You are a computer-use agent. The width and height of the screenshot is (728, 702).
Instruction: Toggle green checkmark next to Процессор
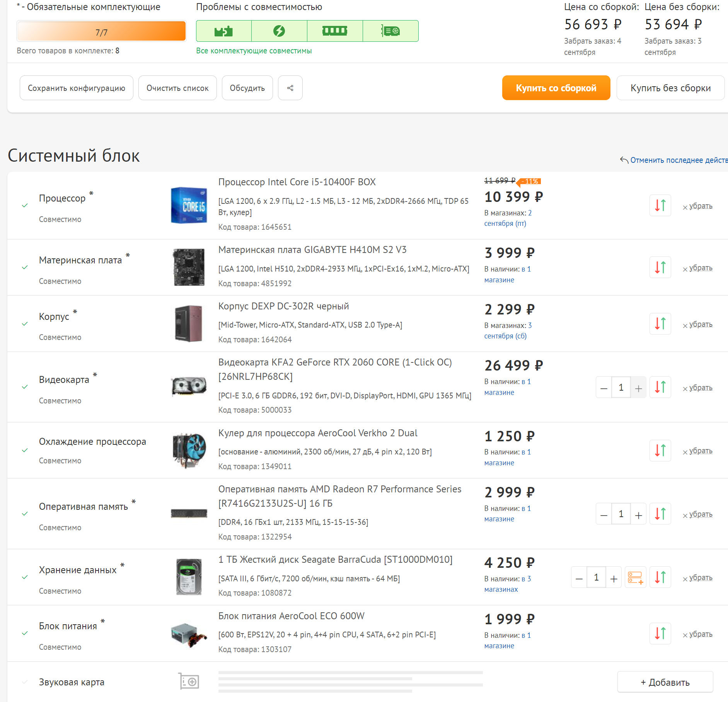[x=25, y=205]
